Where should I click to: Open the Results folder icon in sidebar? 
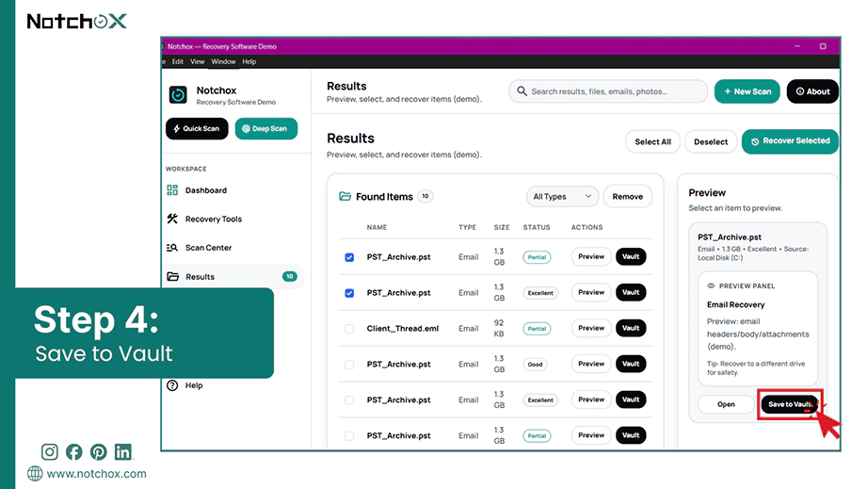click(172, 276)
